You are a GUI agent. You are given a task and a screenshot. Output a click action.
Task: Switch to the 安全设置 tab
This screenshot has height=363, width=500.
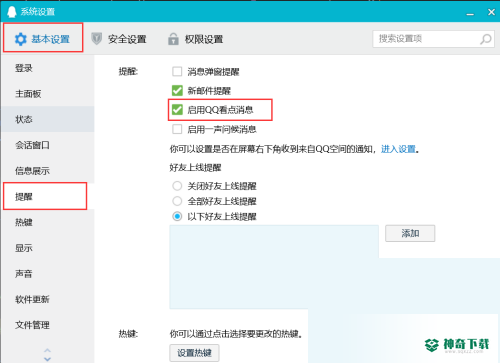119,39
